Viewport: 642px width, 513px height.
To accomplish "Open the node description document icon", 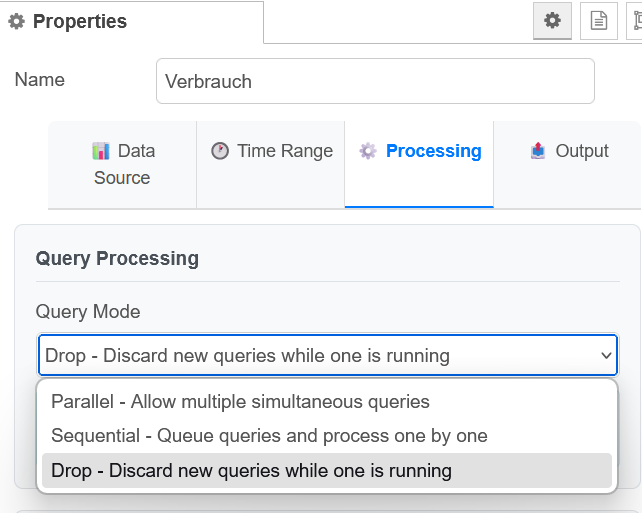I will pyautogui.click(x=598, y=20).
